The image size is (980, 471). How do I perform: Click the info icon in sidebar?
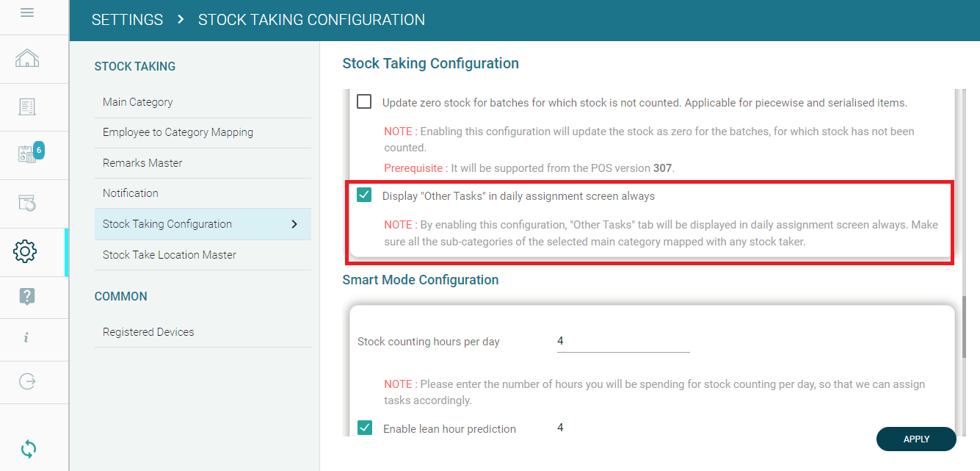[27, 338]
